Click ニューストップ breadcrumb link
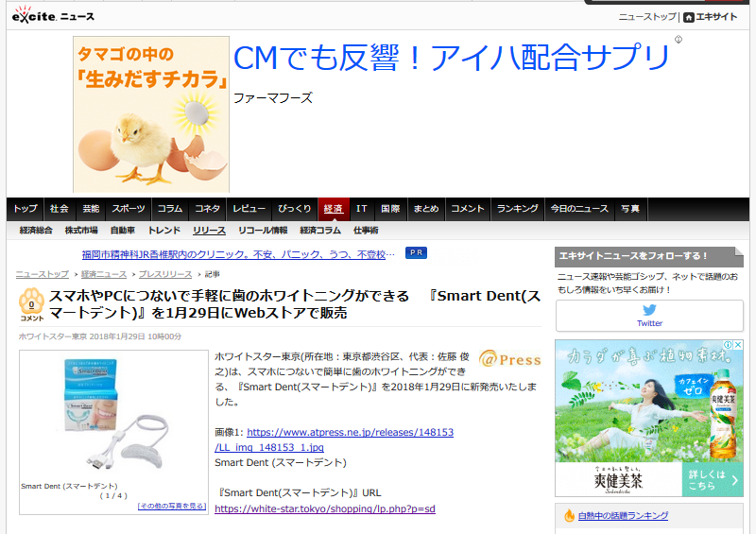Image resolution: width=756 pixels, height=534 pixels. click(42, 274)
